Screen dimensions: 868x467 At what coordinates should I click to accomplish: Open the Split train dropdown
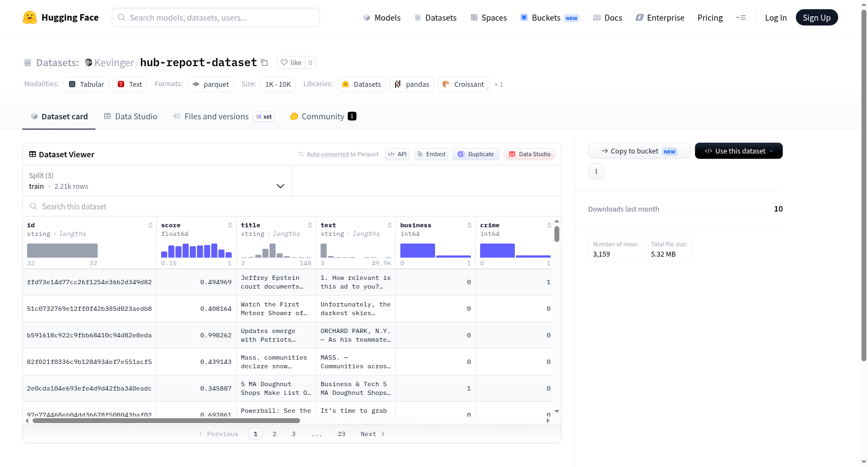click(157, 181)
